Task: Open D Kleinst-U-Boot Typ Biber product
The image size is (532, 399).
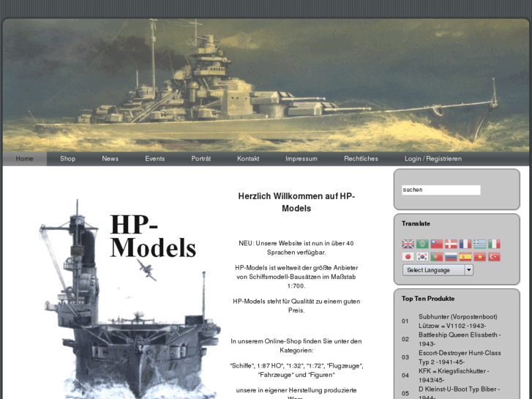Action: point(459,393)
